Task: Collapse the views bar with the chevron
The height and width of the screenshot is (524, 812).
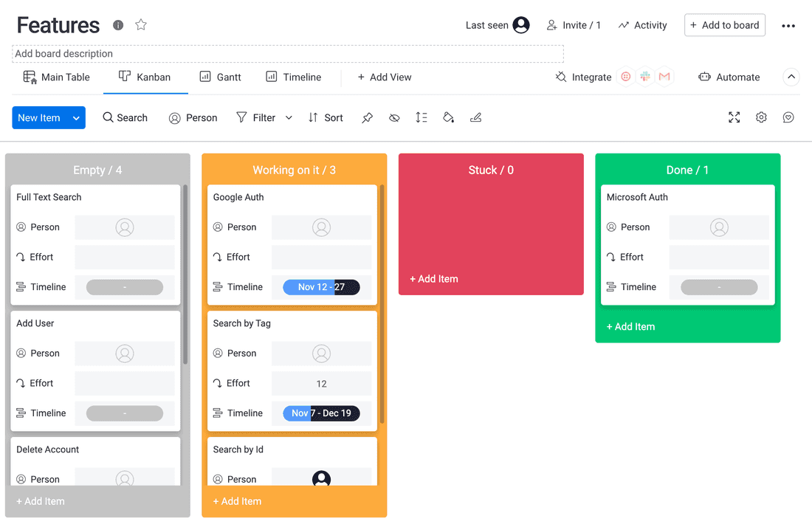Action: click(791, 77)
